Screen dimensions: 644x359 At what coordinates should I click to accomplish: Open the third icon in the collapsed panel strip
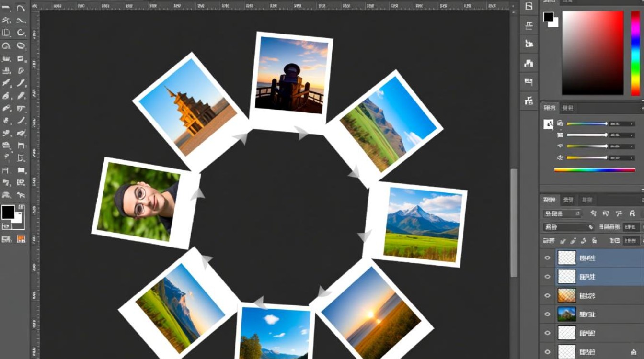click(x=529, y=44)
